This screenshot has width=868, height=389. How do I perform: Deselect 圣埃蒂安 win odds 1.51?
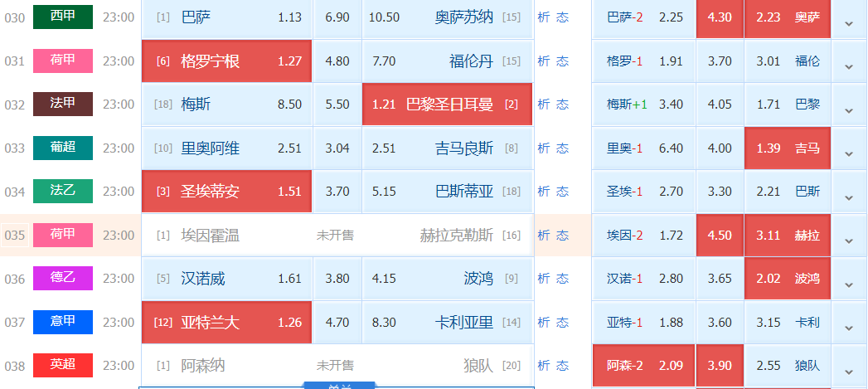point(226,191)
